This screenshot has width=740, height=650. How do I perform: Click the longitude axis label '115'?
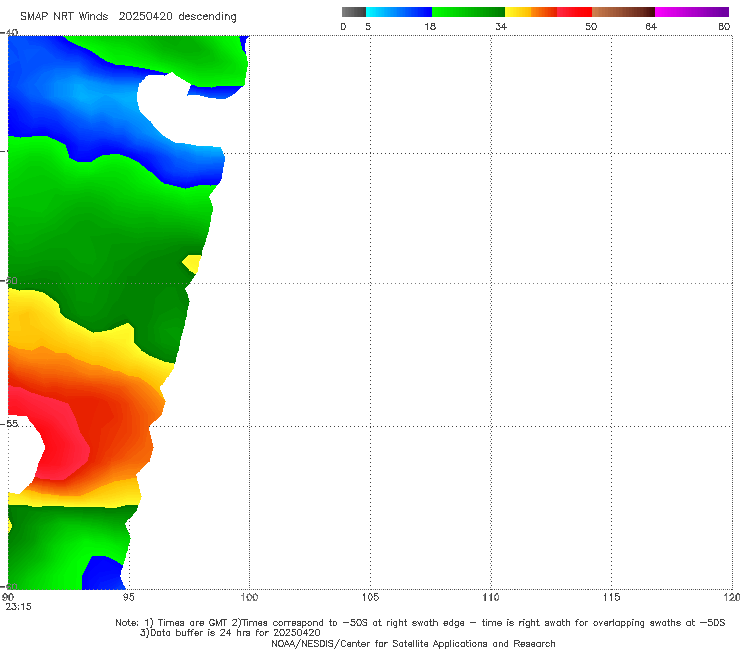[612, 597]
